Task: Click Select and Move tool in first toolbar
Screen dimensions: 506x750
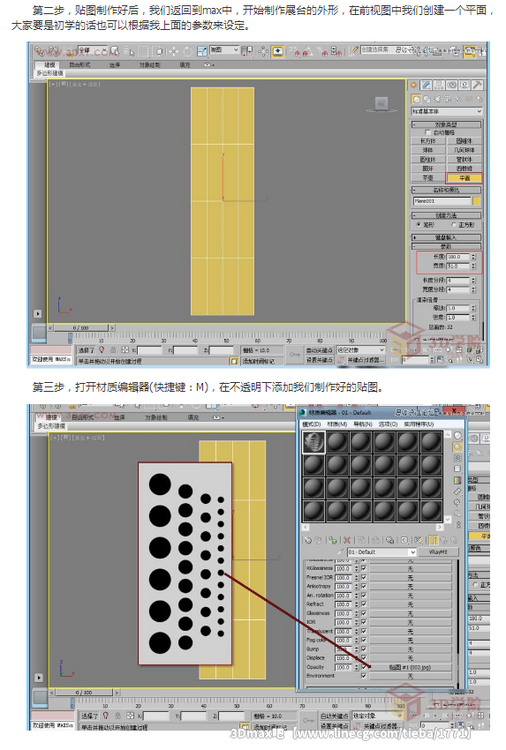Action: pyautogui.click(x=173, y=51)
